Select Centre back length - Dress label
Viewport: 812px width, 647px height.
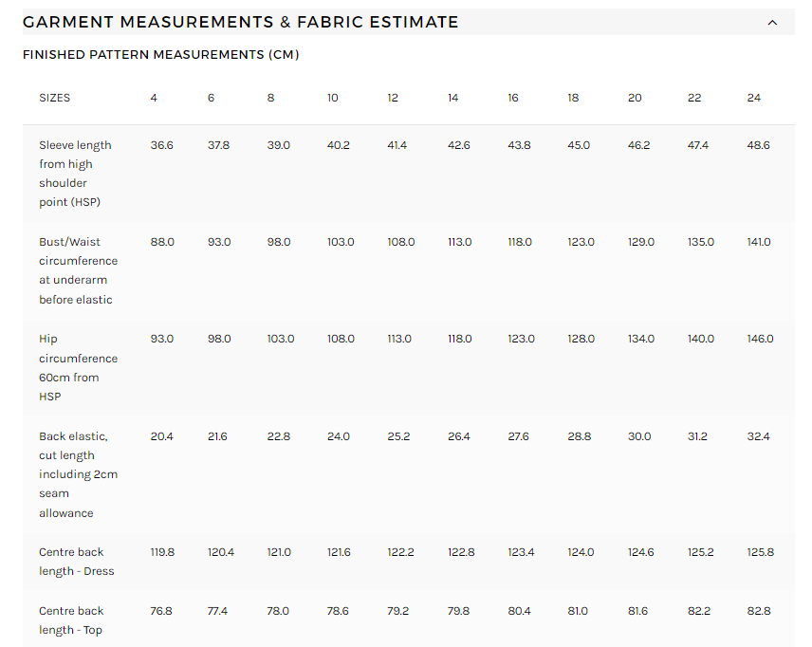[x=77, y=562]
